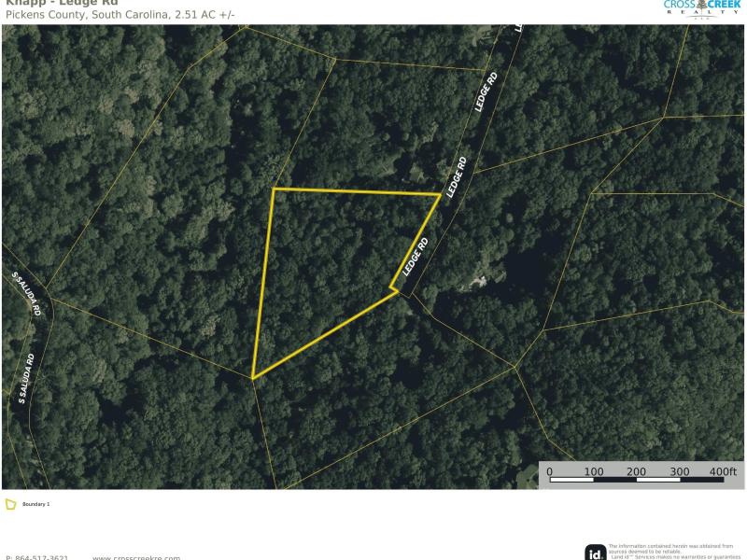
Task: Click the Land id logo badge
Action: (596, 553)
